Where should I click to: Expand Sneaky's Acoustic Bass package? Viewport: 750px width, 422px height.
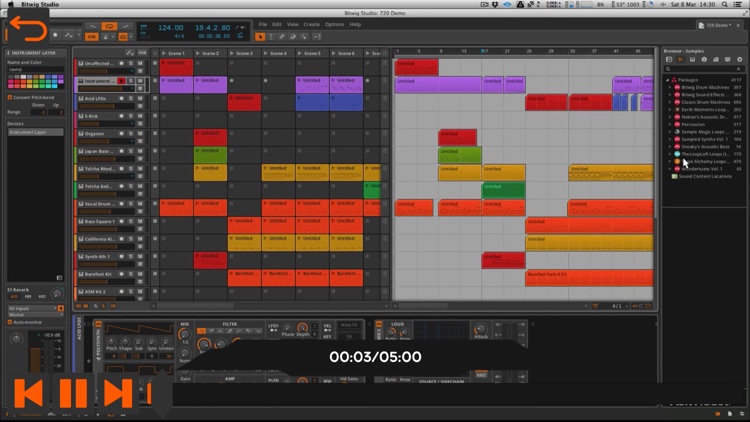pyautogui.click(x=670, y=147)
